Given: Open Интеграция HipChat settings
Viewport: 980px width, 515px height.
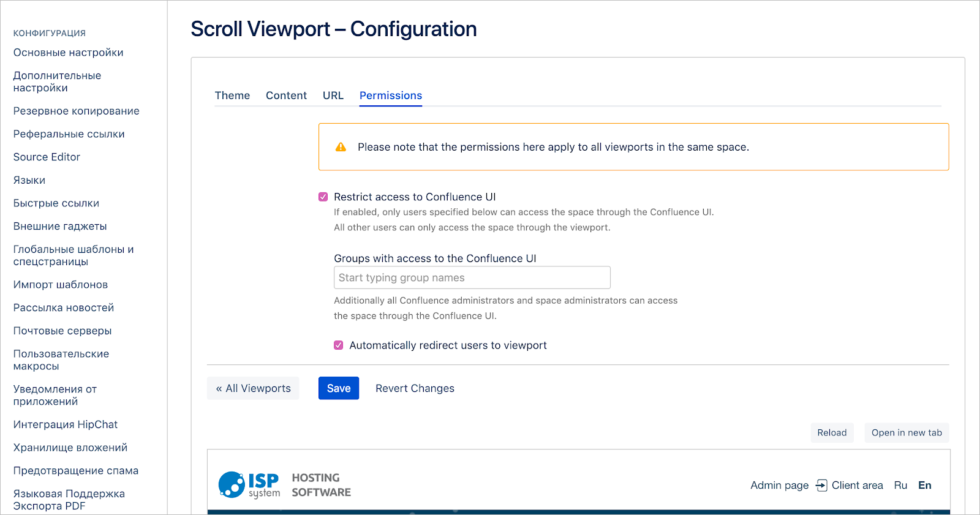Looking at the screenshot, I should tap(66, 424).
